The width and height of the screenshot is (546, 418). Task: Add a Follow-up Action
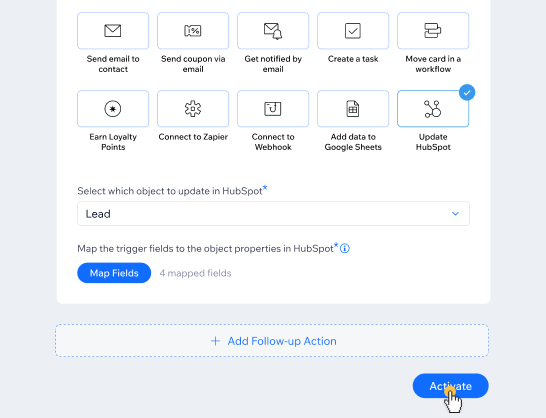click(272, 341)
